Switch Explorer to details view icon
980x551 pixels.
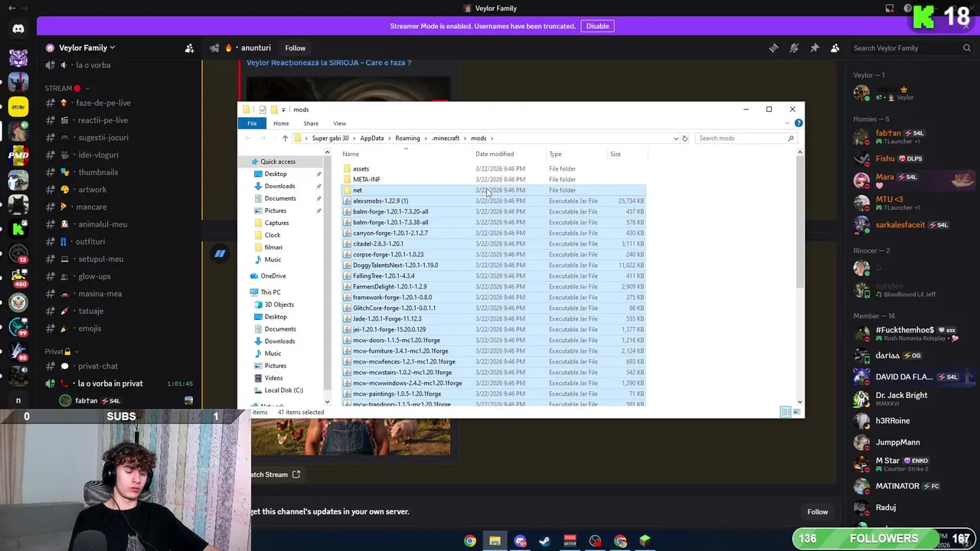786,412
